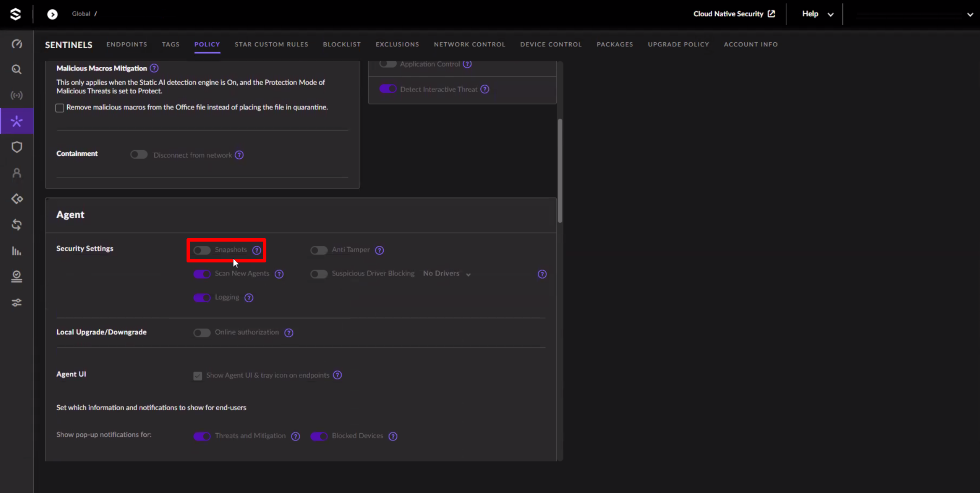The image size is (980, 493).
Task: Open the Ranger broadcast icon in the sidebar
Action: point(17,95)
